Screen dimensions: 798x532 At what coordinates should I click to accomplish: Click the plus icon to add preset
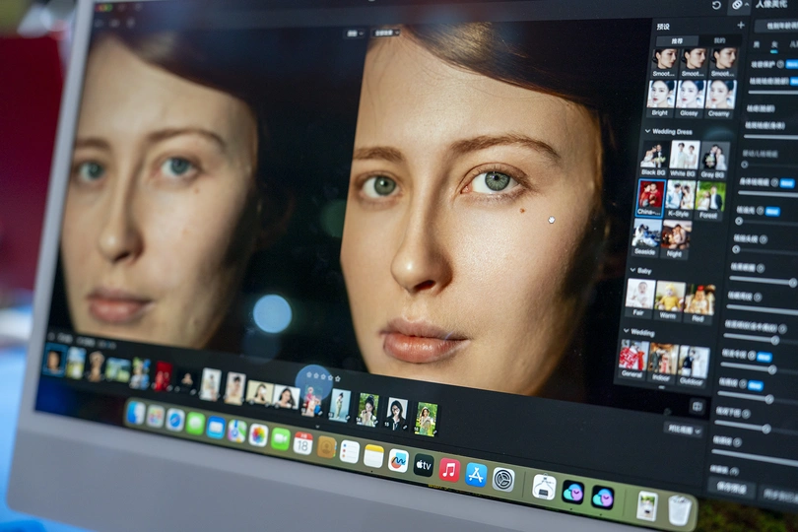click(x=741, y=25)
